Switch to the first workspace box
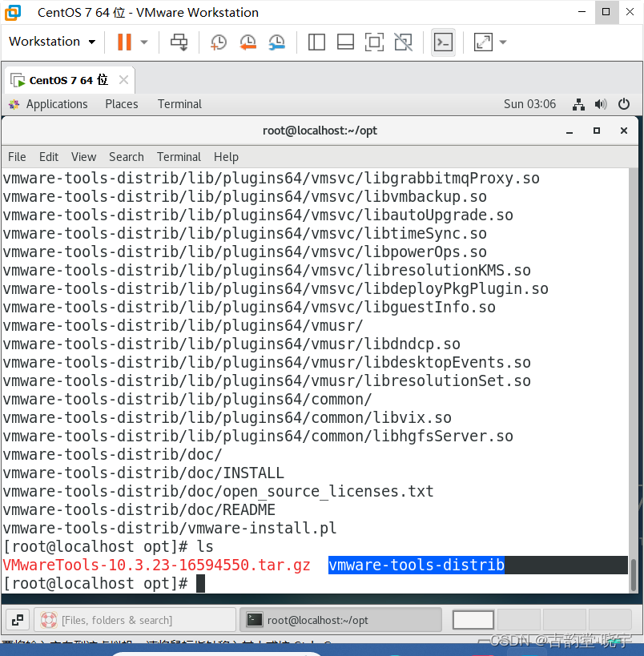 click(x=473, y=620)
